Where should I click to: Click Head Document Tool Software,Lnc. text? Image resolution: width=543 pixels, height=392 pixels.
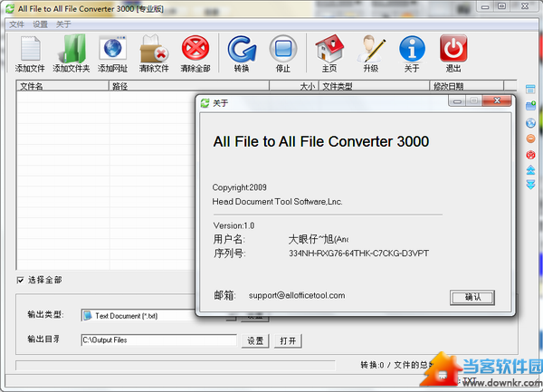(x=278, y=202)
